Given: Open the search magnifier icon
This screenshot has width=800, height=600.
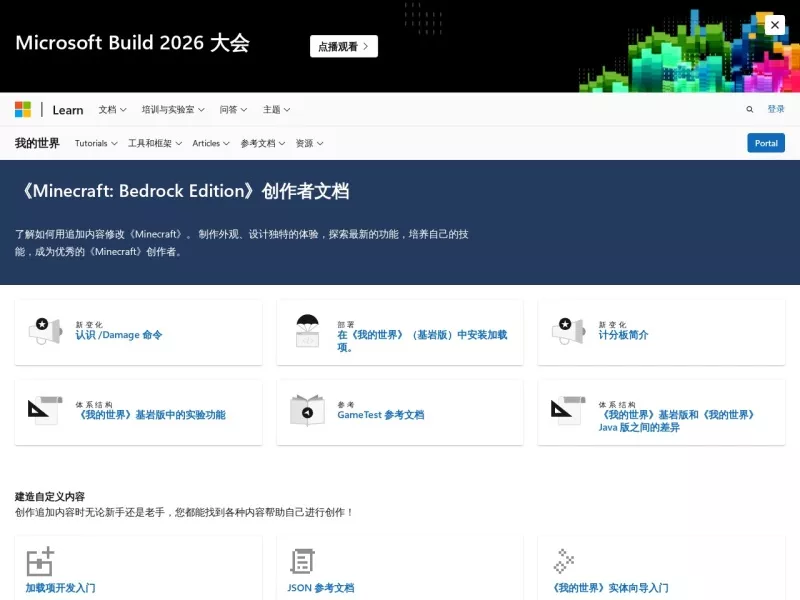Looking at the screenshot, I should tap(749, 109).
